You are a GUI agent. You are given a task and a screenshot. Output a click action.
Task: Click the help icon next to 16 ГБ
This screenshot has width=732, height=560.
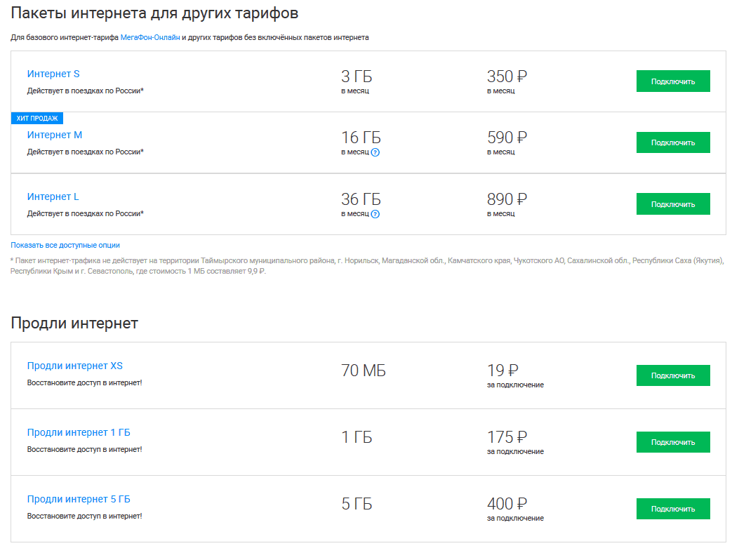tap(375, 153)
